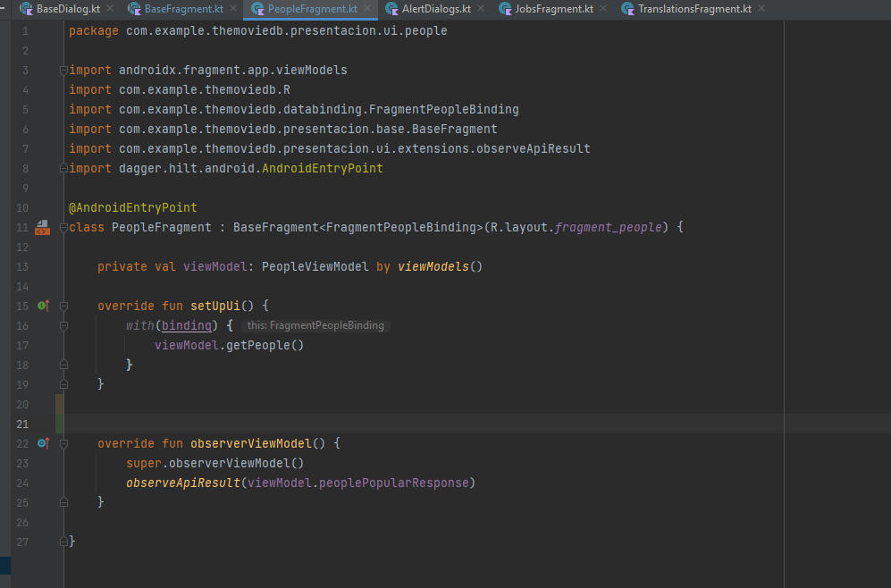Click the Kotlin file icon on BaseDialog.kt tab
891x588 pixels.
click(x=25, y=9)
